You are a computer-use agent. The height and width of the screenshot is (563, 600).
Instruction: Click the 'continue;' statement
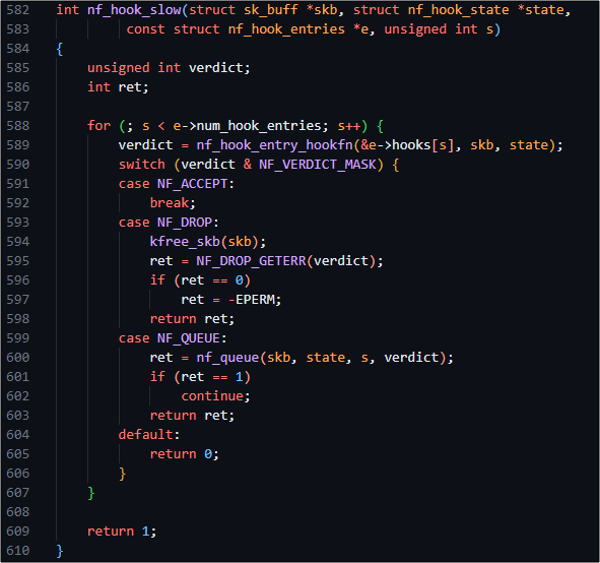click(215, 397)
